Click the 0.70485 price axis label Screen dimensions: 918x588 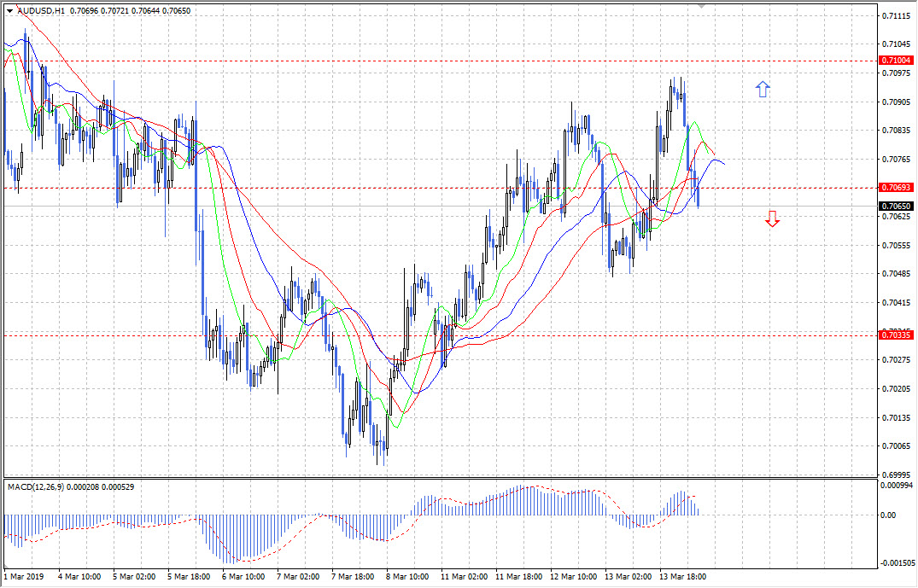(897, 274)
